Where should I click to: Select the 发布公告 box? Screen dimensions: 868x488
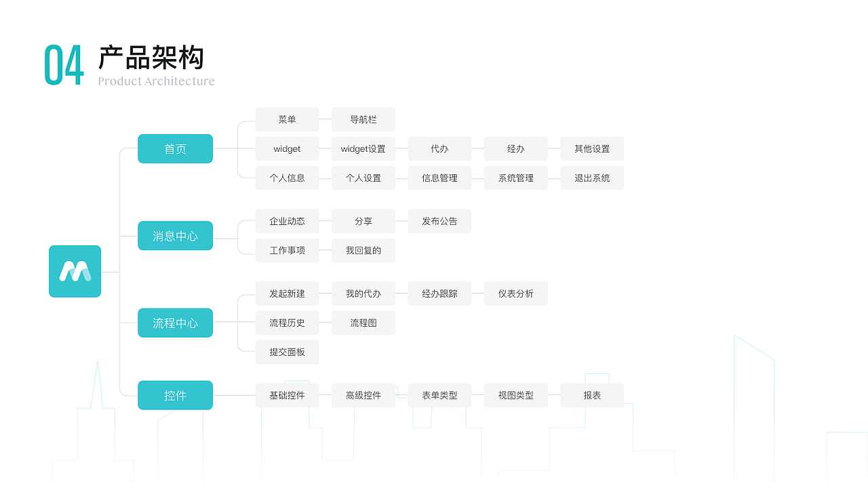(x=439, y=221)
